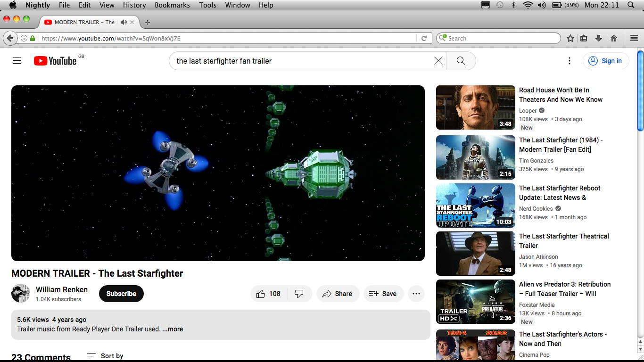
Task: Expand the video description with ...more
Action: tap(173, 329)
